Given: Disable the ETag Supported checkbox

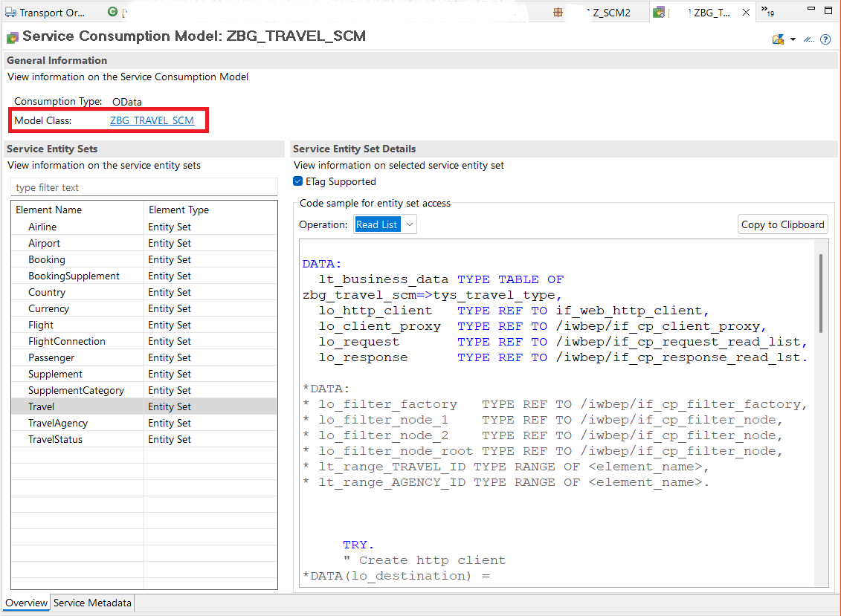Looking at the screenshot, I should 297,181.
